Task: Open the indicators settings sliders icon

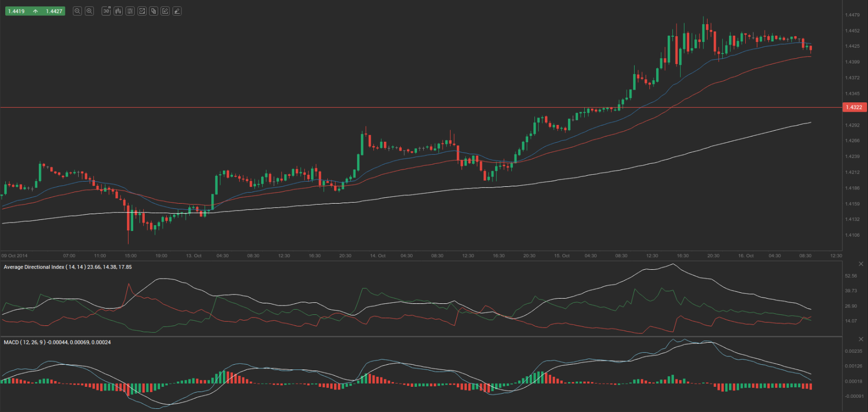Action: tap(130, 11)
